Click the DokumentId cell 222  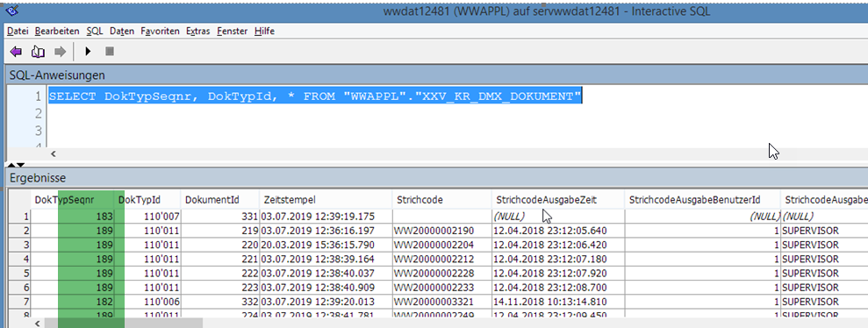[x=220, y=274]
